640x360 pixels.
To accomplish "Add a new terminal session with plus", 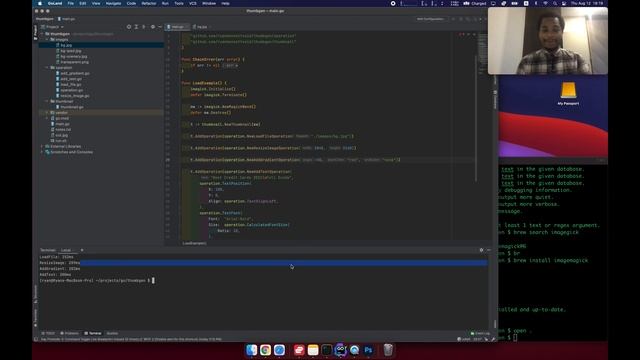I will pyautogui.click(x=82, y=250).
